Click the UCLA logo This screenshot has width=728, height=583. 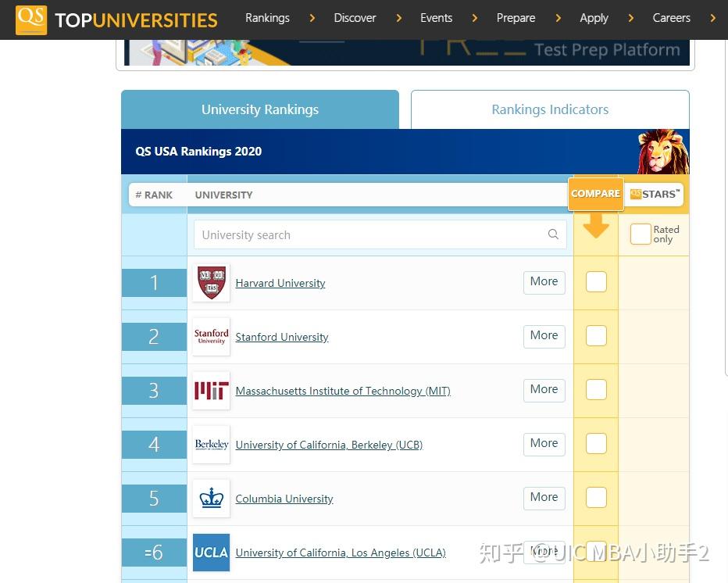211,553
